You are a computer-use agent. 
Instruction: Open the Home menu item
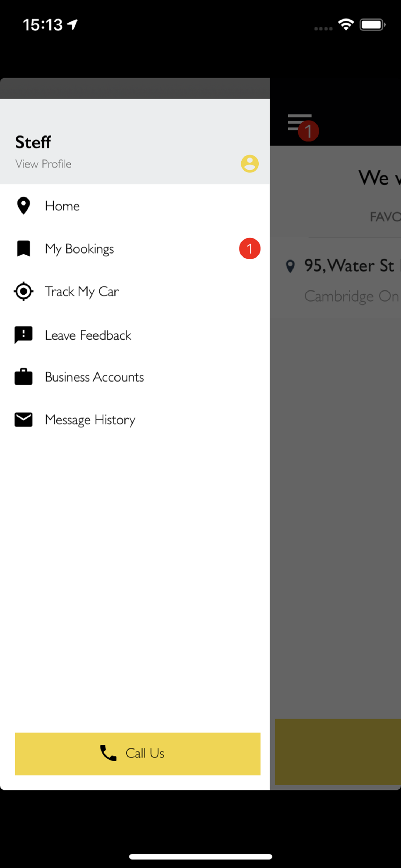click(135, 206)
